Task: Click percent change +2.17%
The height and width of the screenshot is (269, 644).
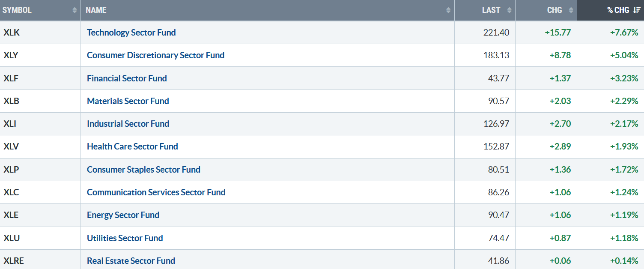Action: (624, 124)
